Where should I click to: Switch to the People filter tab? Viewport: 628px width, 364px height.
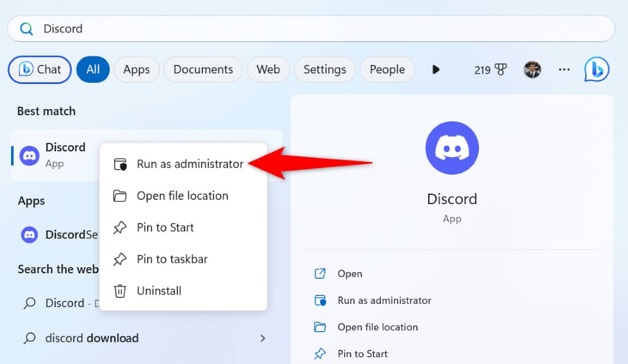pyautogui.click(x=388, y=70)
